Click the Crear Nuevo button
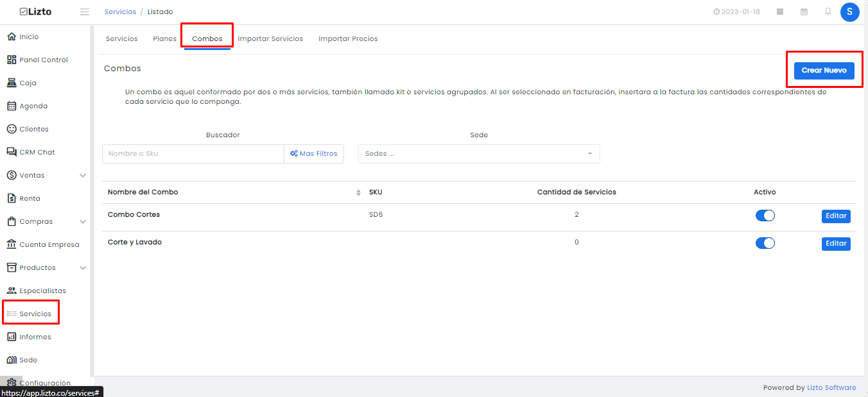Image resolution: width=868 pixels, height=397 pixels. click(824, 71)
